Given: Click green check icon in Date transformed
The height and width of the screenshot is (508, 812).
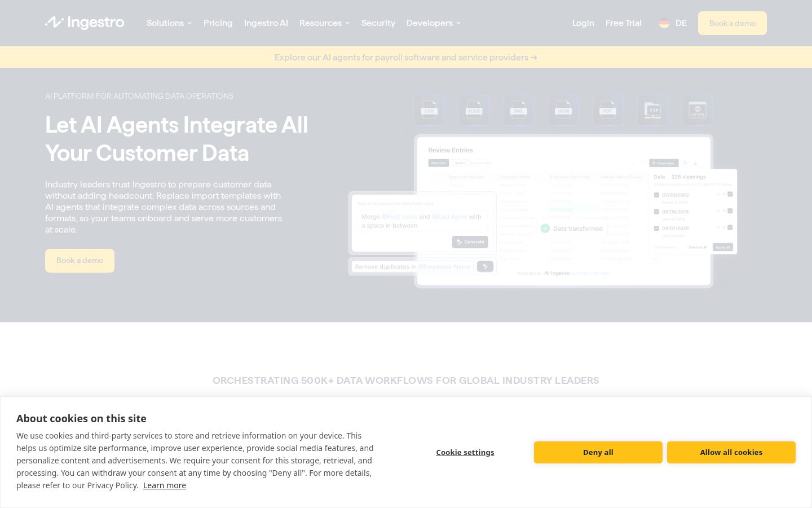Looking at the screenshot, I should pyautogui.click(x=545, y=229).
